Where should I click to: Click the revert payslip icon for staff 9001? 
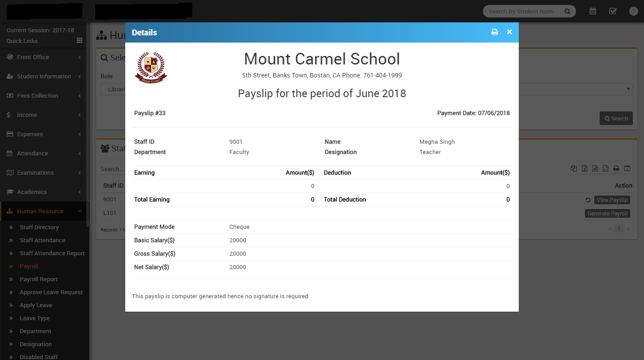(x=588, y=200)
